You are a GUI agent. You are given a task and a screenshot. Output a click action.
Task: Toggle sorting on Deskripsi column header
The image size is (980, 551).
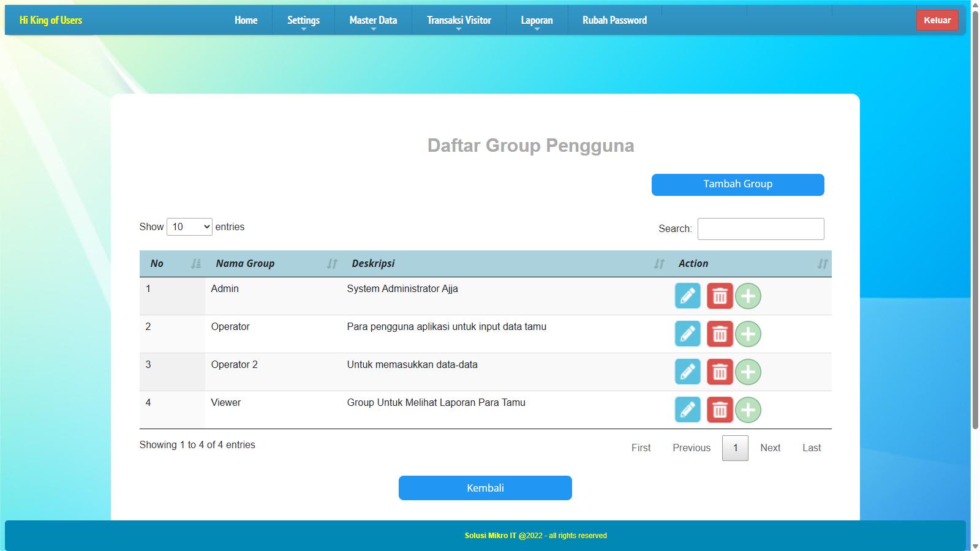[503, 263]
